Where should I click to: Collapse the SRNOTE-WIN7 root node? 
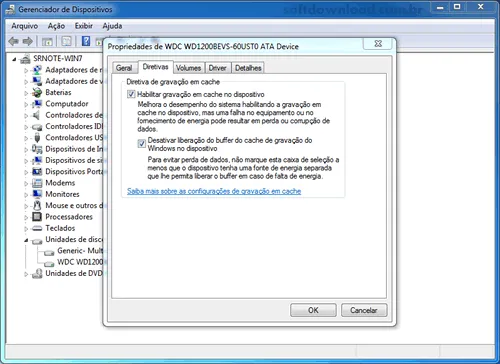coord(14,59)
